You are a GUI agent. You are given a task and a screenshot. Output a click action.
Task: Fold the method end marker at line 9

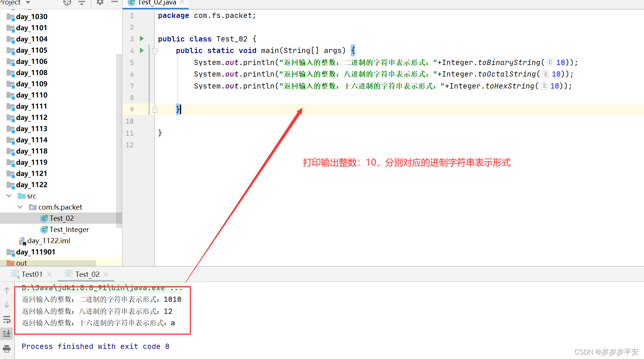[155, 110]
